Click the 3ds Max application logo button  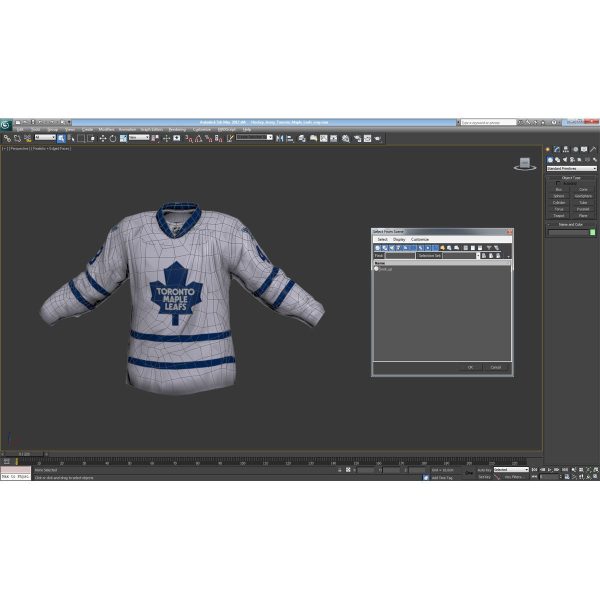6,125
